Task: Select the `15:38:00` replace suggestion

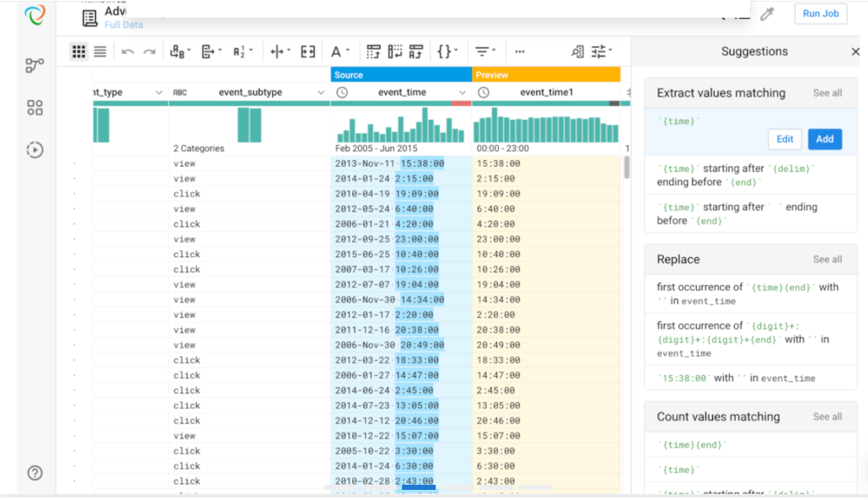Action: pos(736,378)
